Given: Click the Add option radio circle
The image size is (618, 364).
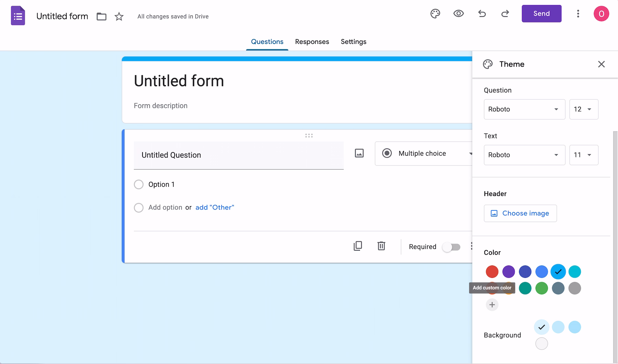Looking at the screenshot, I should [x=139, y=207].
